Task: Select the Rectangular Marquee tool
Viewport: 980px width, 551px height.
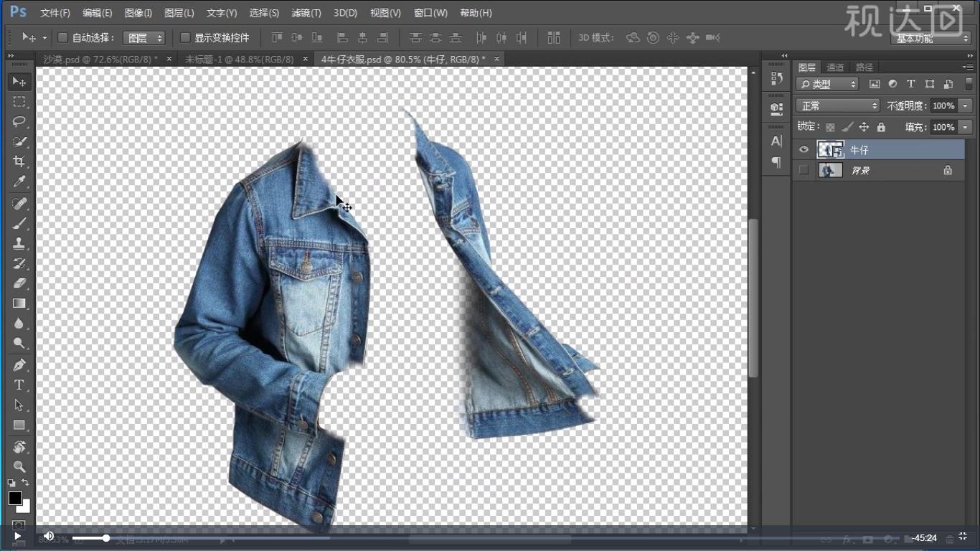Action: (x=19, y=102)
